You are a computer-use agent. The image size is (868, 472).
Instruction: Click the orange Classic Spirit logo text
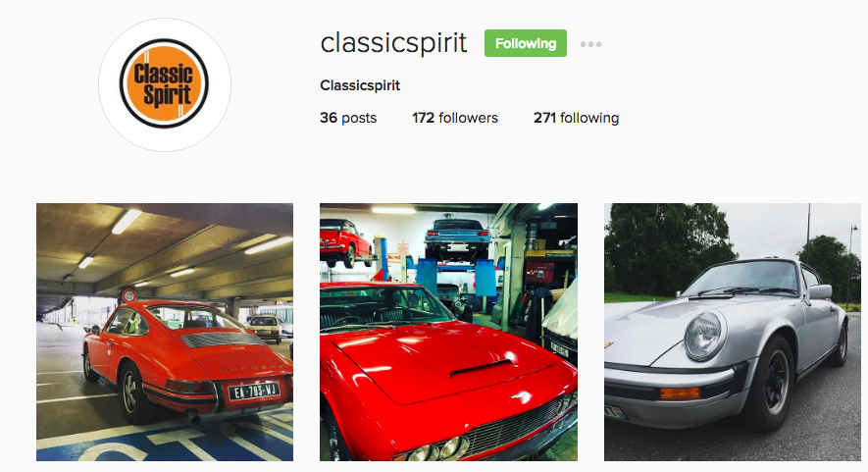(x=163, y=84)
